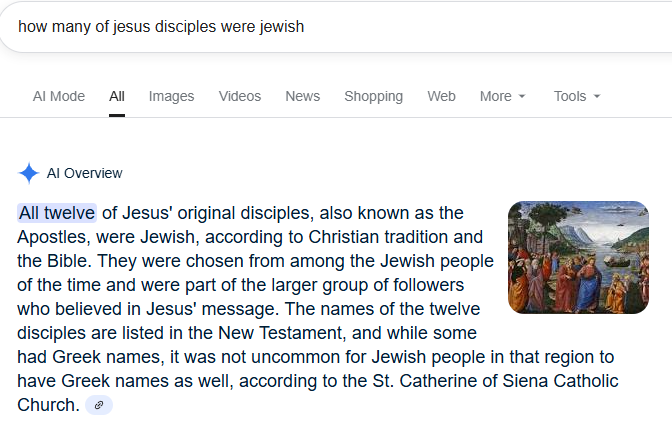Expand the More dropdown menu
This screenshot has width=672, height=438.
tap(495, 96)
